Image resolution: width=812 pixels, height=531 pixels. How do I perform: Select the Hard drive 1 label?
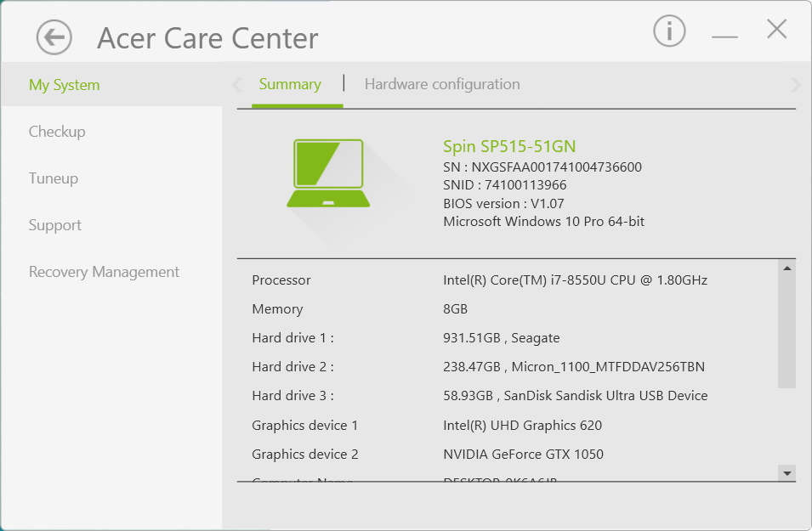click(292, 338)
